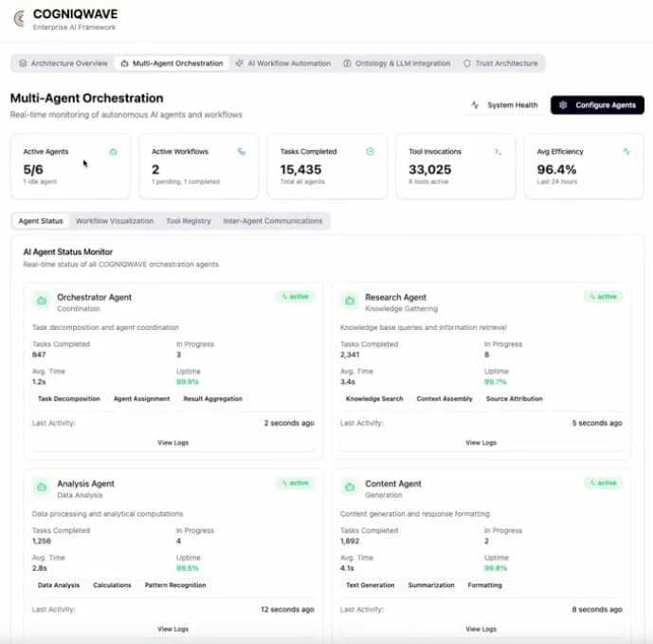The image size is (653, 644).
Task: Click the Active Agents value 5/6
Action: click(x=33, y=170)
